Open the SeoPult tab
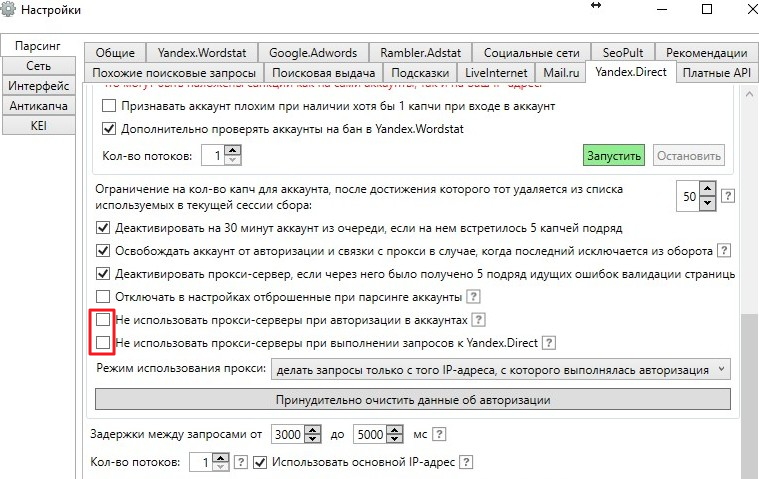 [623, 52]
